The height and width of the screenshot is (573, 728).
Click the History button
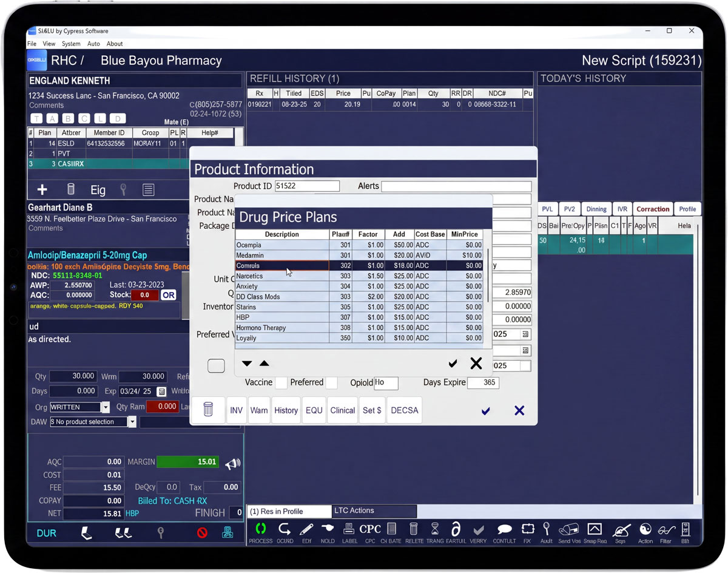[286, 410]
